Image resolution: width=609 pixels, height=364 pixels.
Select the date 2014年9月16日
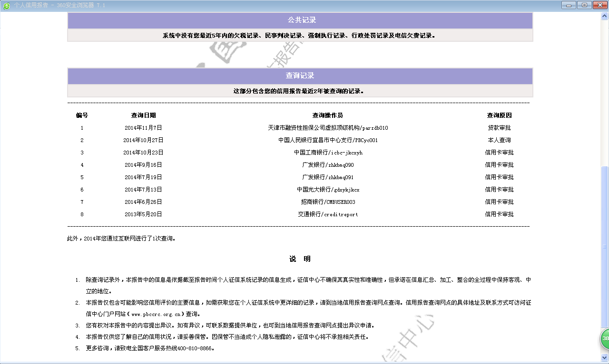click(143, 165)
